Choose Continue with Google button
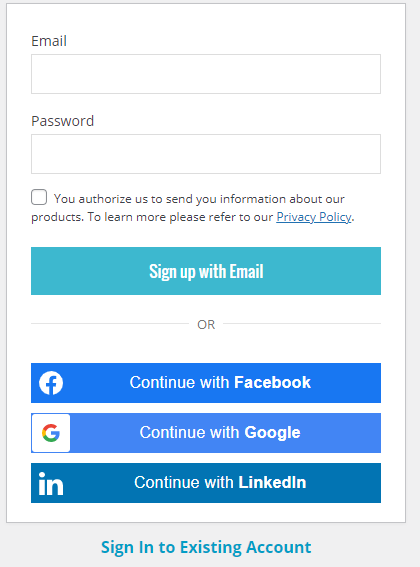The image size is (420, 567). click(x=206, y=433)
